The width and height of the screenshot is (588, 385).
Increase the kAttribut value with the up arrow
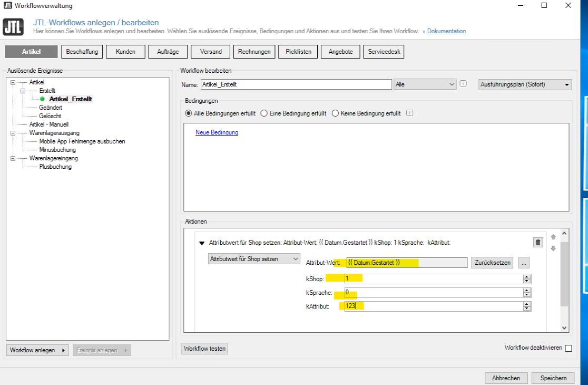(x=527, y=304)
